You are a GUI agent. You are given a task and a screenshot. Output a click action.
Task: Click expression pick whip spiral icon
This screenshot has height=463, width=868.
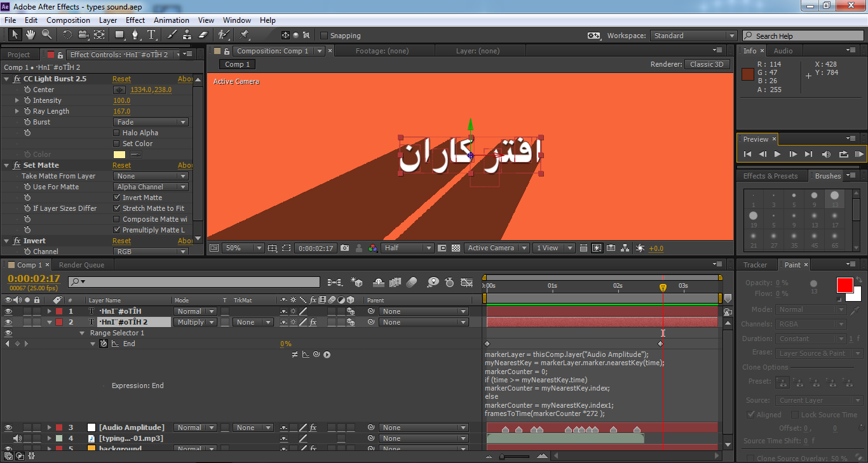point(316,354)
